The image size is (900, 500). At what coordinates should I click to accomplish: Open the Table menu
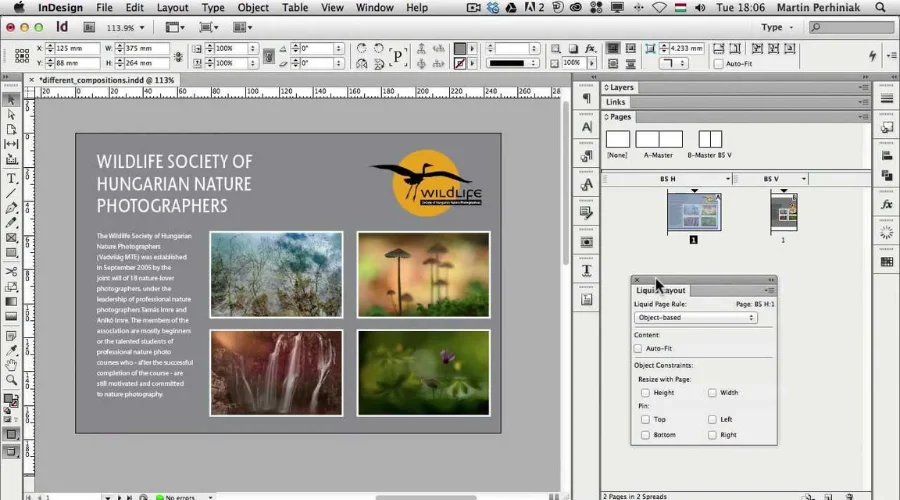click(295, 7)
